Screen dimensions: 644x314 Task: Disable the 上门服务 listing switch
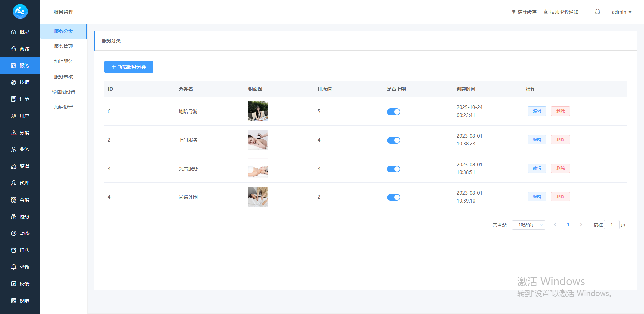pyautogui.click(x=393, y=140)
